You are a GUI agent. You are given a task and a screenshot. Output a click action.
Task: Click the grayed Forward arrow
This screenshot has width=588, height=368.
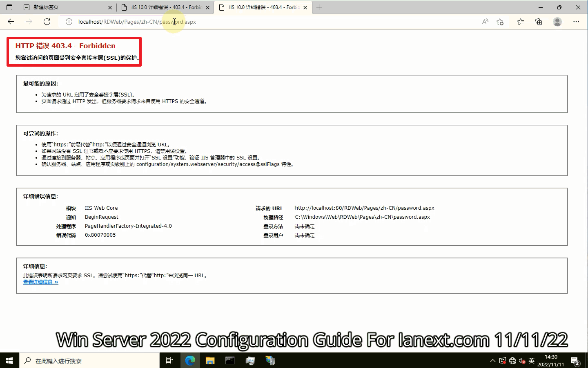(29, 22)
